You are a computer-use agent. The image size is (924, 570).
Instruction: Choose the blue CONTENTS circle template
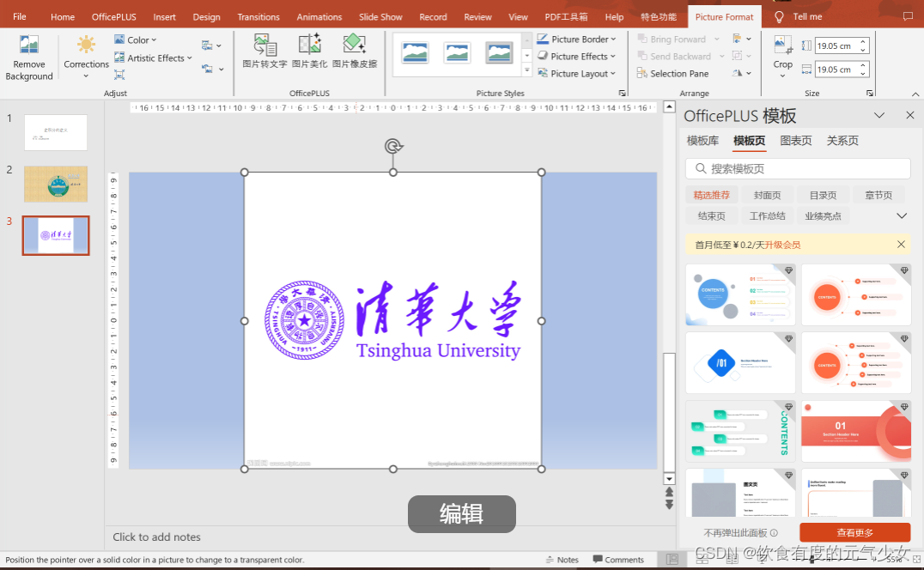740,294
